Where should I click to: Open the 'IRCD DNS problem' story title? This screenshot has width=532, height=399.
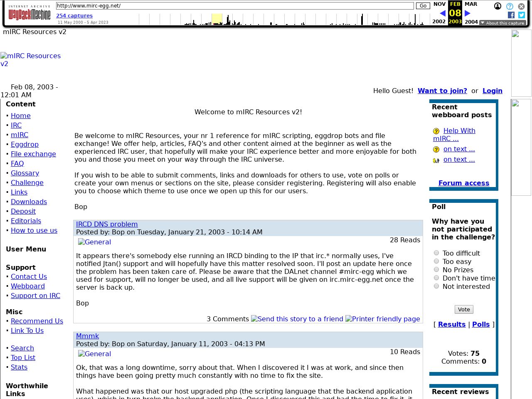pyautogui.click(x=107, y=224)
